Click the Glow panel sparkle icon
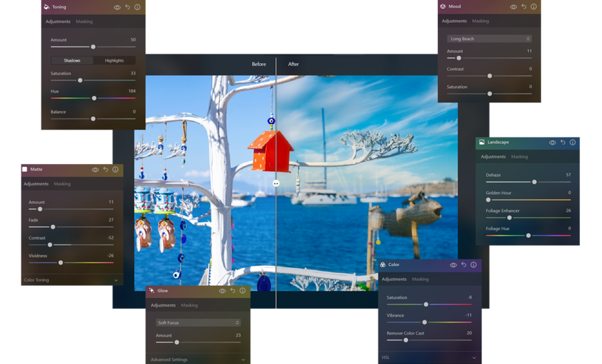Screen dimensions: 602x364 [x=152, y=291]
